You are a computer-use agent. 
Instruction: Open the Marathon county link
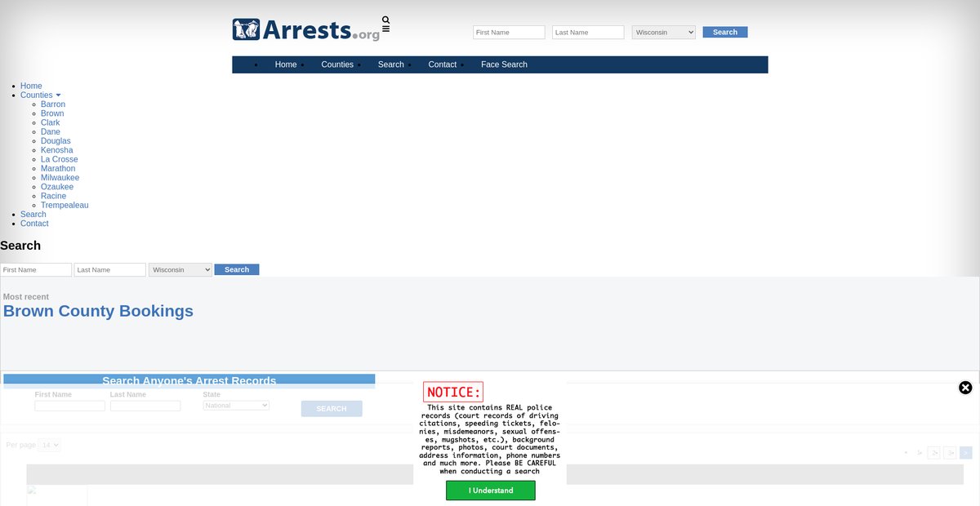(58, 168)
